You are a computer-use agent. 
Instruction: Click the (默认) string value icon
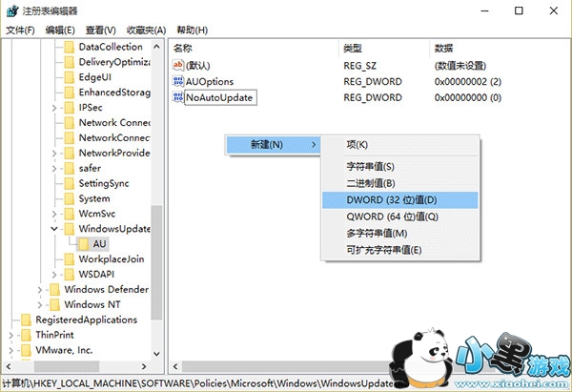click(178, 66)
